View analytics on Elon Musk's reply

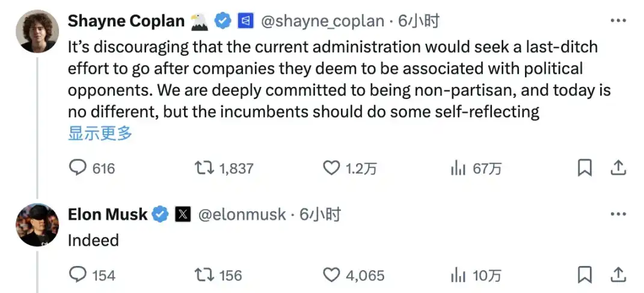459,275
